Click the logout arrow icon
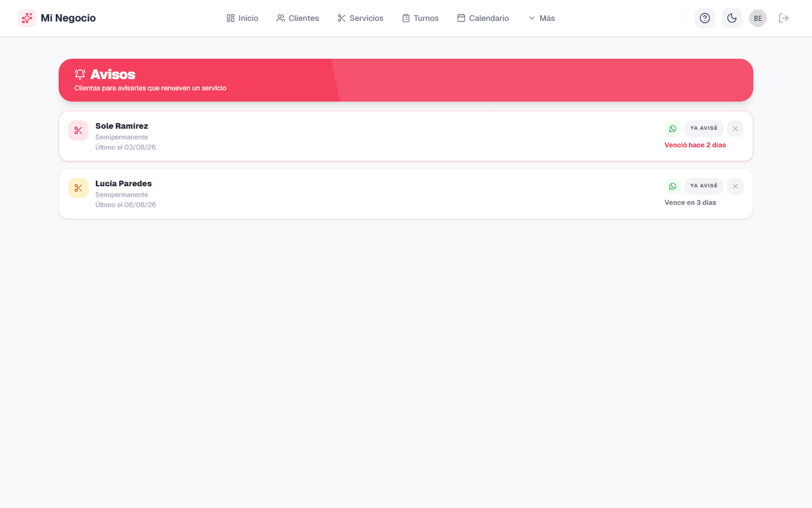The image size is (812, 508). coord(784,18)
